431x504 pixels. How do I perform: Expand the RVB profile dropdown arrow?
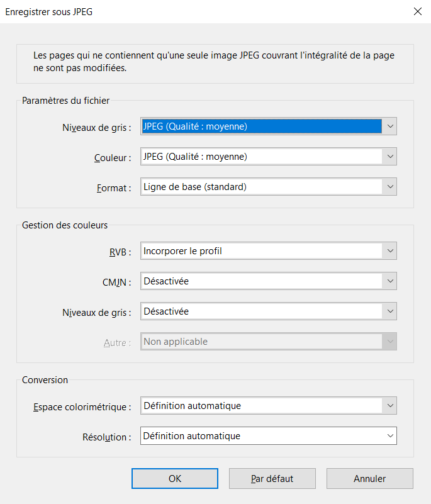pos(390,251)
